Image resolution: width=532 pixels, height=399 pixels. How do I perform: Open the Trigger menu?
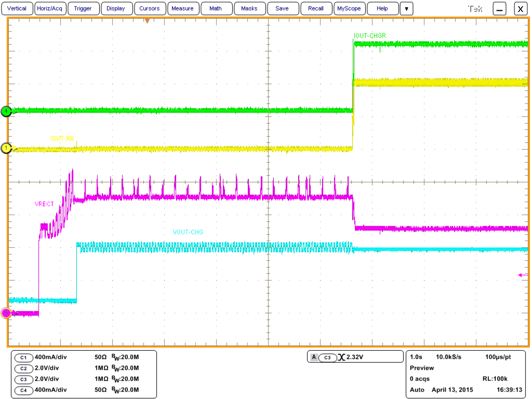pyautogui.click(x=83, y=8)
